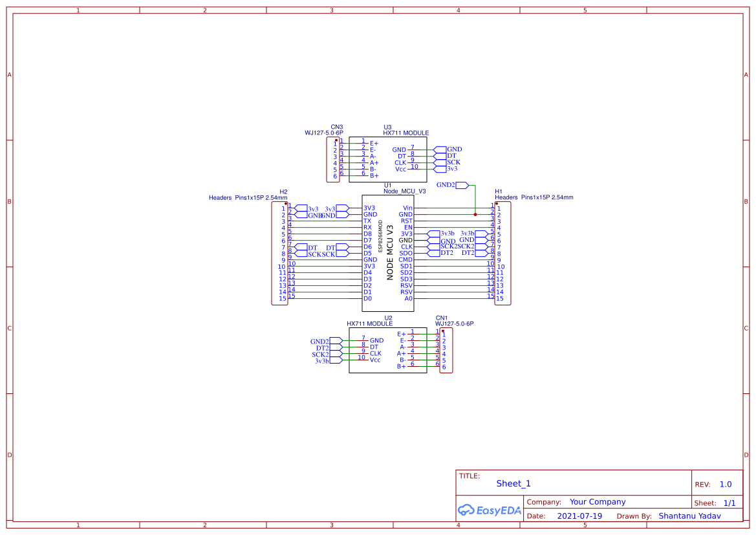The width and height of the screenshot is (756, 535).
Task: Click the Your Company field
Action: pyautogui.click(x=597, y=501)
